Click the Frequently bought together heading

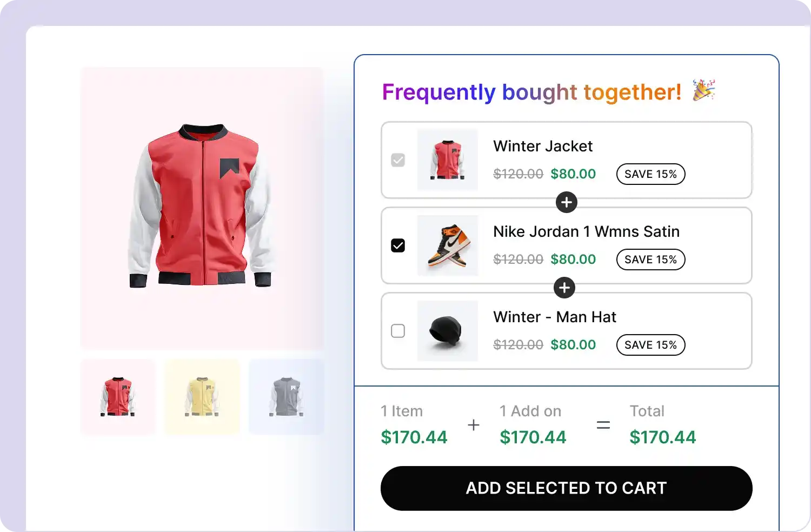coord(532,92)
